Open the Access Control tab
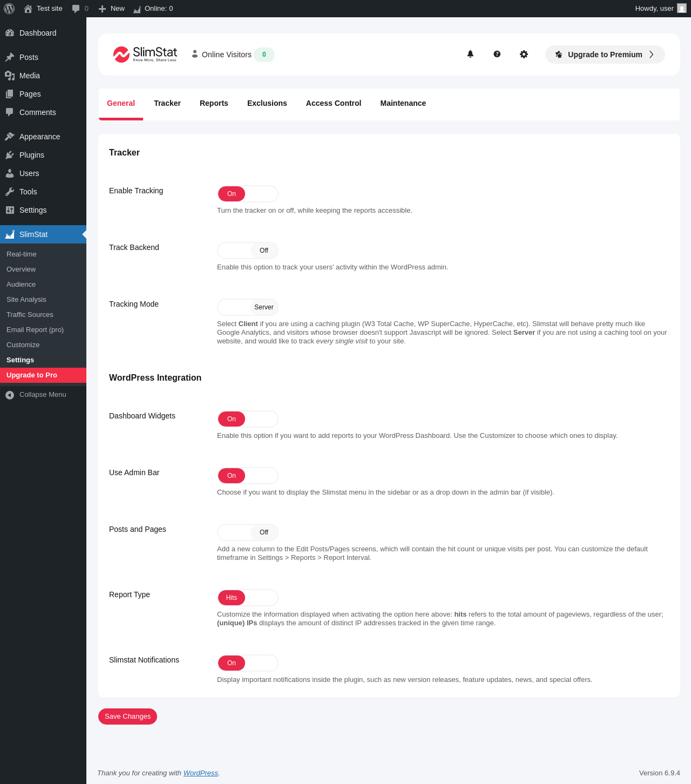Image resolution: width=691 pixels, height=784 pixels. tap(334, 103)
